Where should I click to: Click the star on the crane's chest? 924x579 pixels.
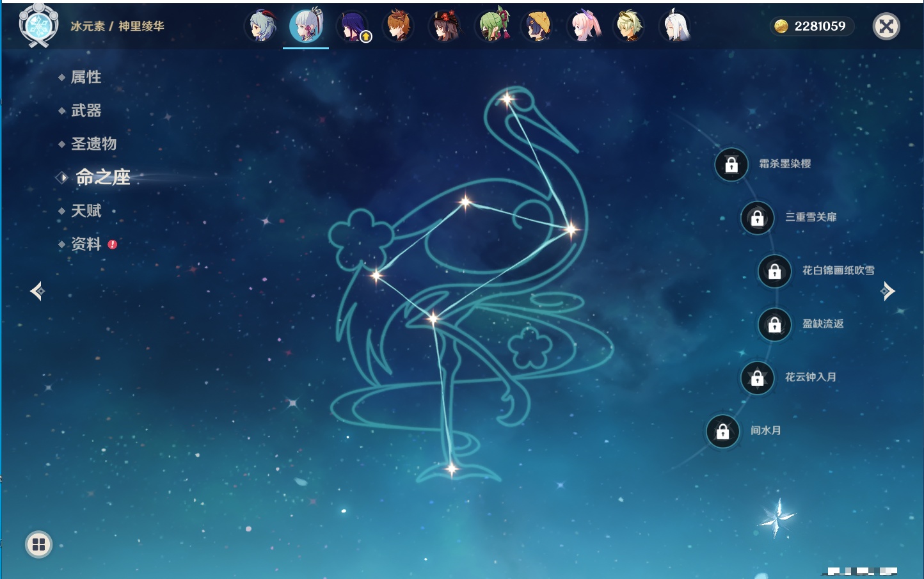click(x=571, y=228)
